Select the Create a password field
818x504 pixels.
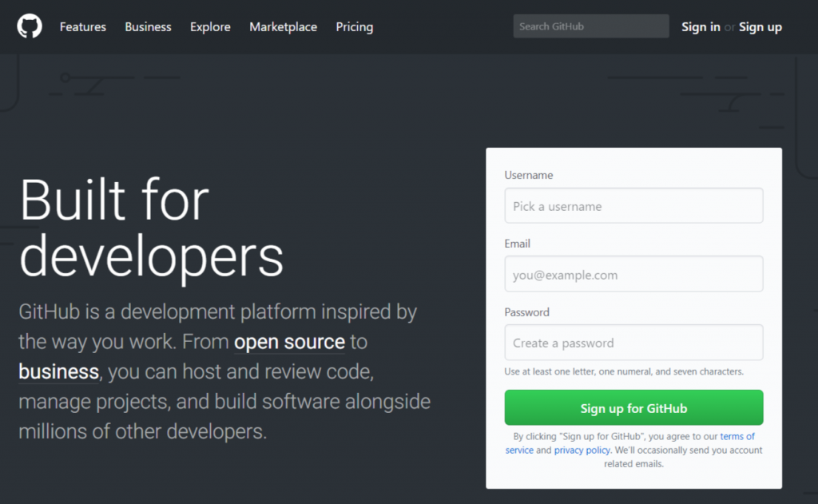[633, 343]
